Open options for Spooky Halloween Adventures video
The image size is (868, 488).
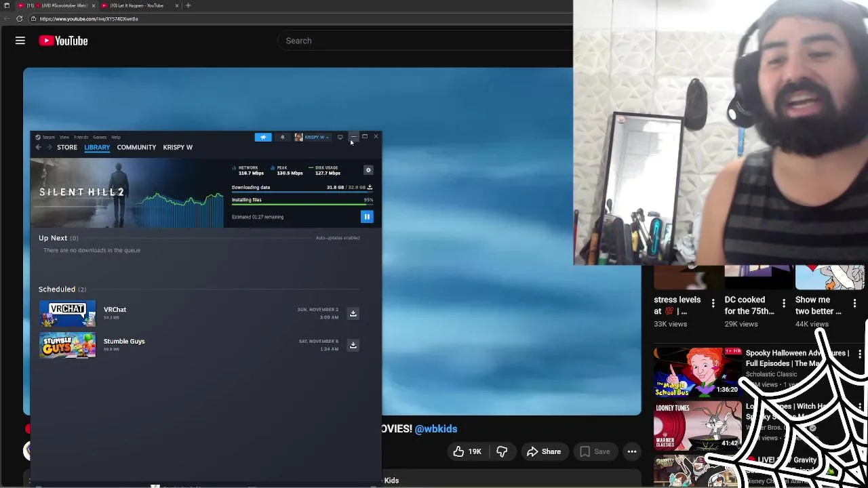[x=860, y=354]
